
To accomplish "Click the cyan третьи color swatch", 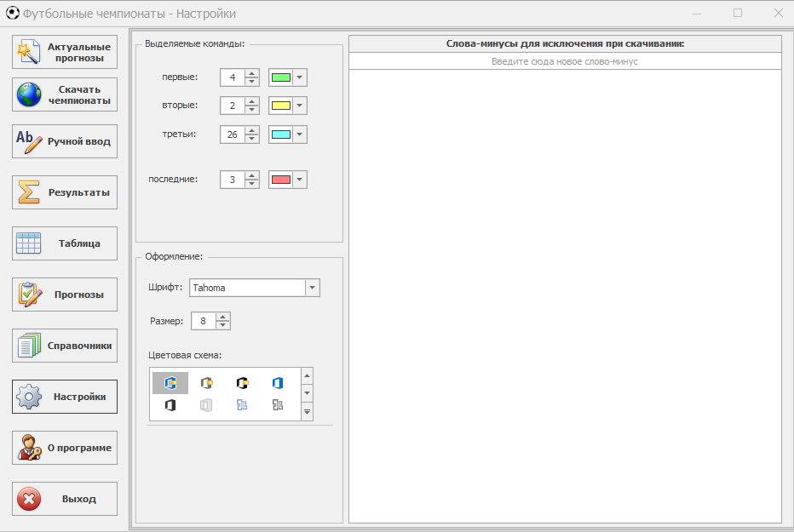I will coord(281,134).
